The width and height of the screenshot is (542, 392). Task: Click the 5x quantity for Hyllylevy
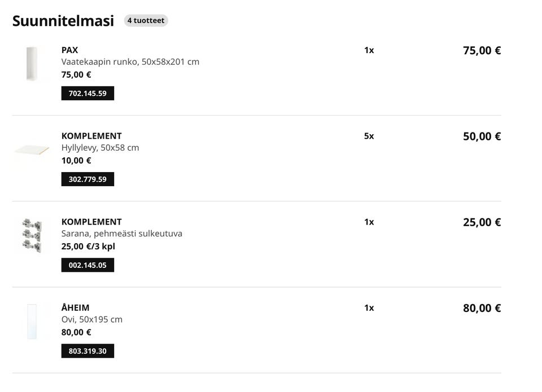(369, 136)
